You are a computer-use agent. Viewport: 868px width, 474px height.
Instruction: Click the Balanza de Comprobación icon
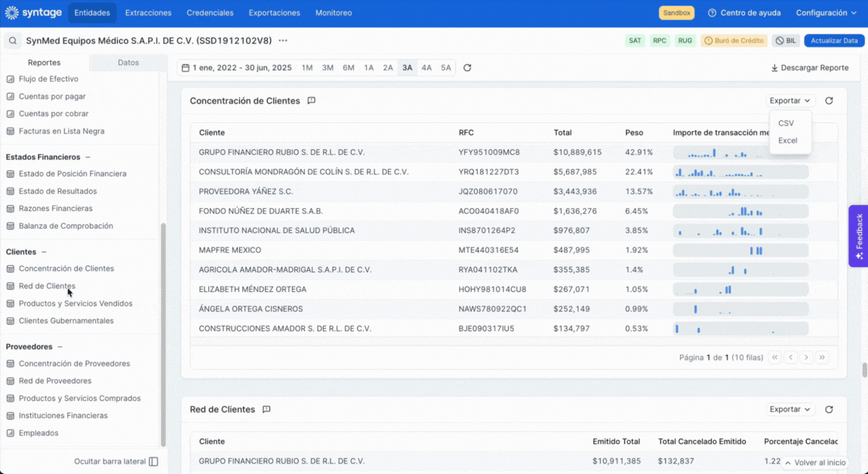pos(10,226)
